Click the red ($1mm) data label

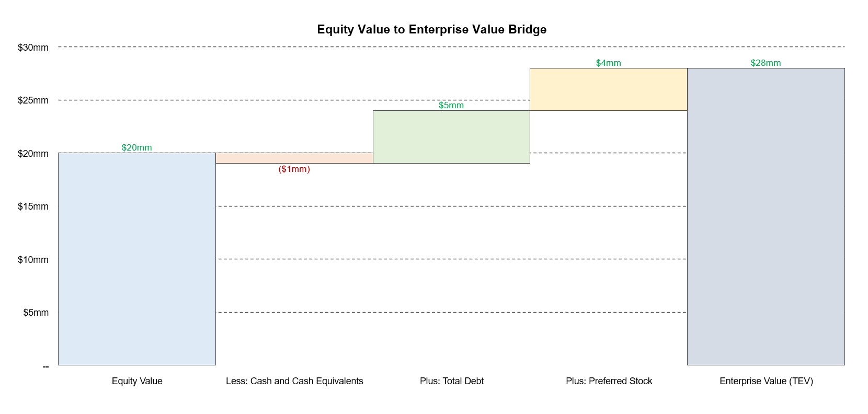(x=294, y=169)
